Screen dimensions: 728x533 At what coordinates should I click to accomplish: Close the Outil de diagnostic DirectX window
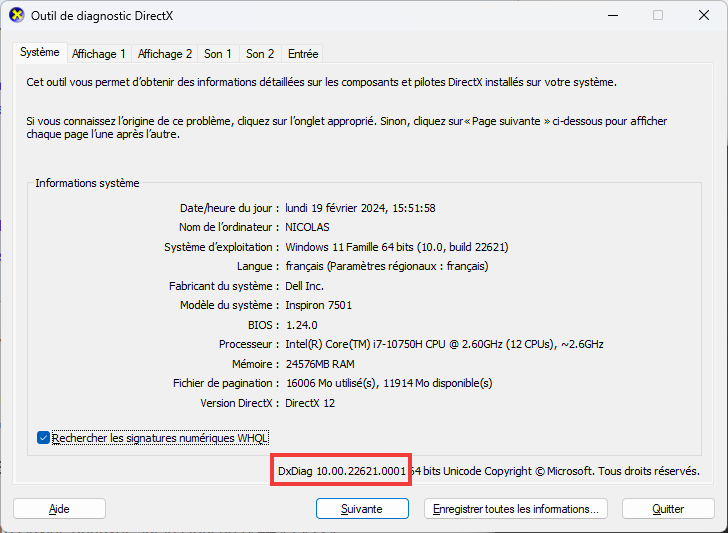coord(704,15)
